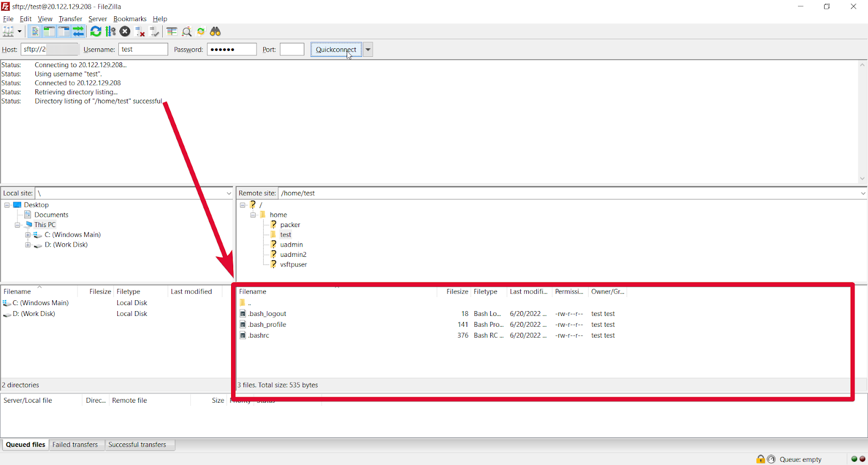Expand the D: (Work Disk) tree node
The height and width of the screenshot is (465, 868).
pyautogui.click(x=28, y=245)
